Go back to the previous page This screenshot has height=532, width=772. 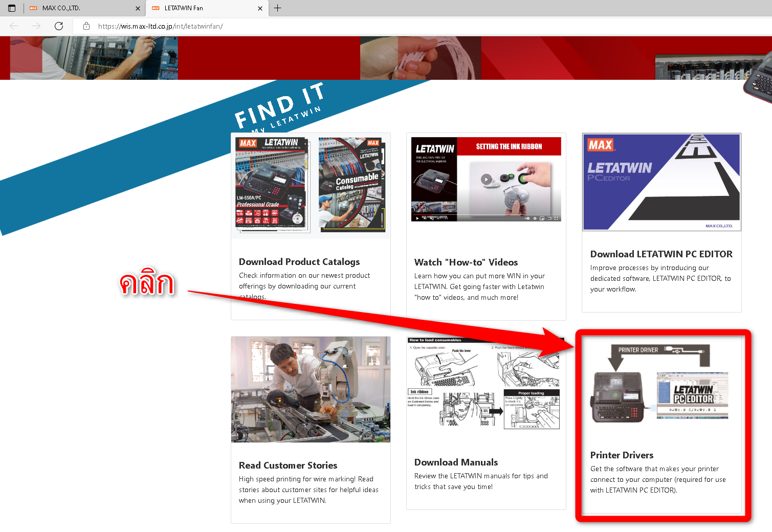pyautogui.click(x=14, y=26)
